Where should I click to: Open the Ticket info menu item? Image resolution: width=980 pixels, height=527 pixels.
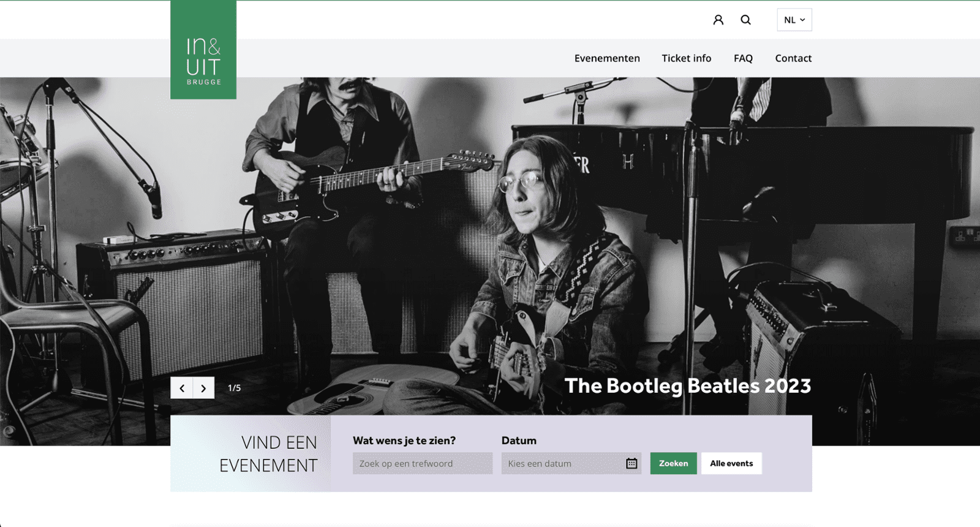point(686,58)
